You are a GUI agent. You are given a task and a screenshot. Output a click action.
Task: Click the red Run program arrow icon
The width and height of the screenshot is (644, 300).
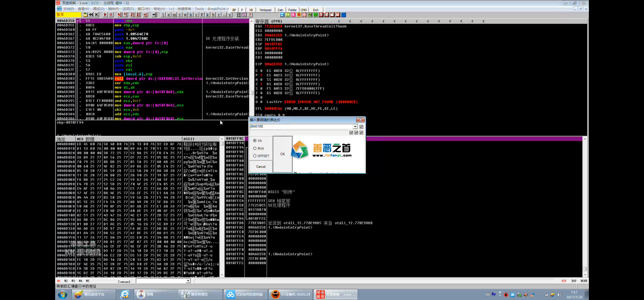click(105, 15)
